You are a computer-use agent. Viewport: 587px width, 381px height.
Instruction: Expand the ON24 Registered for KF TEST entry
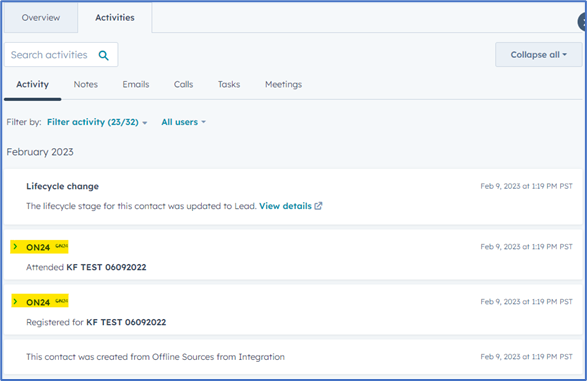(x=15, y=301)
